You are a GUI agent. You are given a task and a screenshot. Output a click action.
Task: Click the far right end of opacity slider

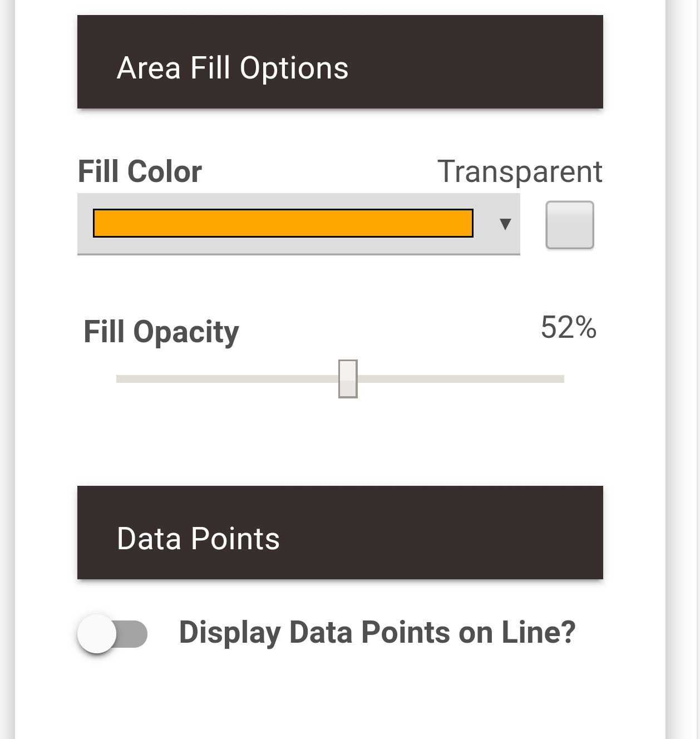click(561, 379)
